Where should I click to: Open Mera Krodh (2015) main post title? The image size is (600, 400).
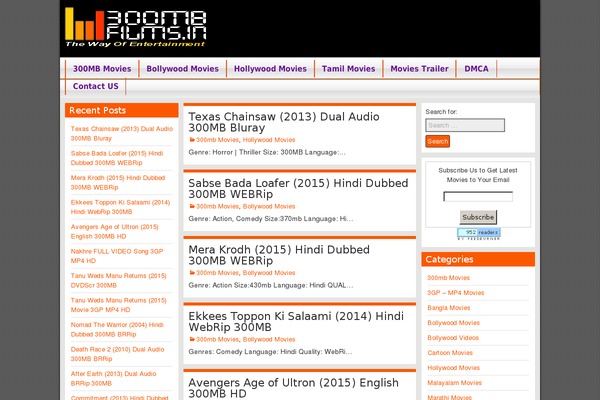(279, 255)
